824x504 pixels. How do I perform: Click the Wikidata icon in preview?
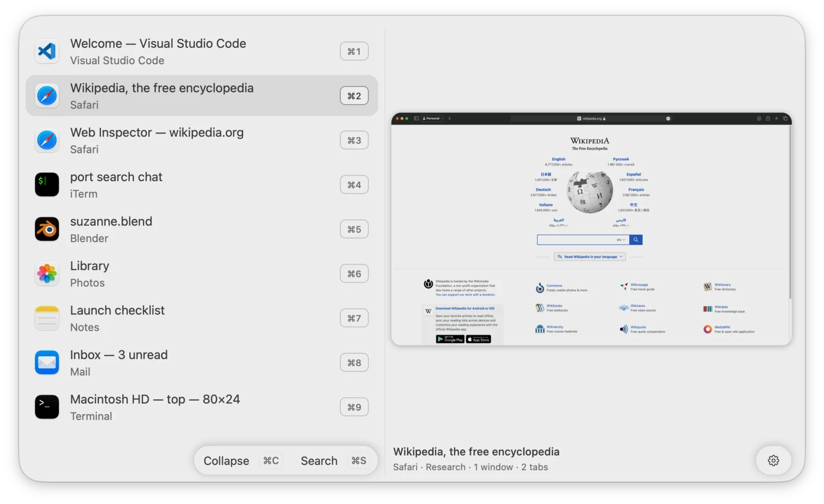708,309
